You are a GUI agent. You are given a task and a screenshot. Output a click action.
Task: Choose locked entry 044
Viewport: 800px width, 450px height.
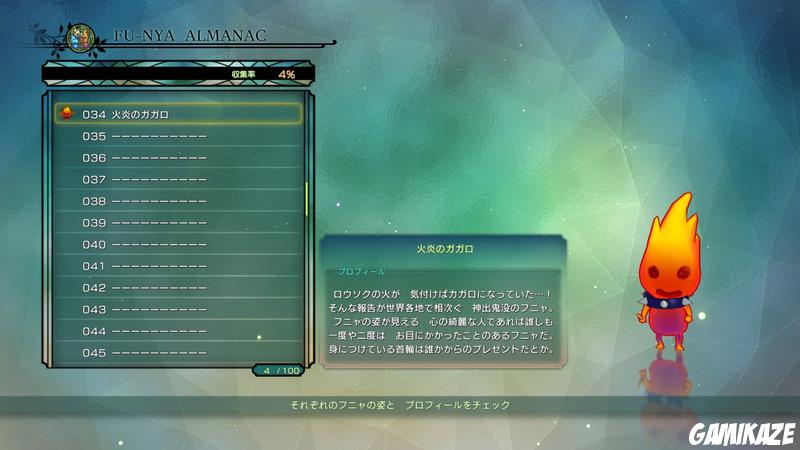[x=178, y=331]
